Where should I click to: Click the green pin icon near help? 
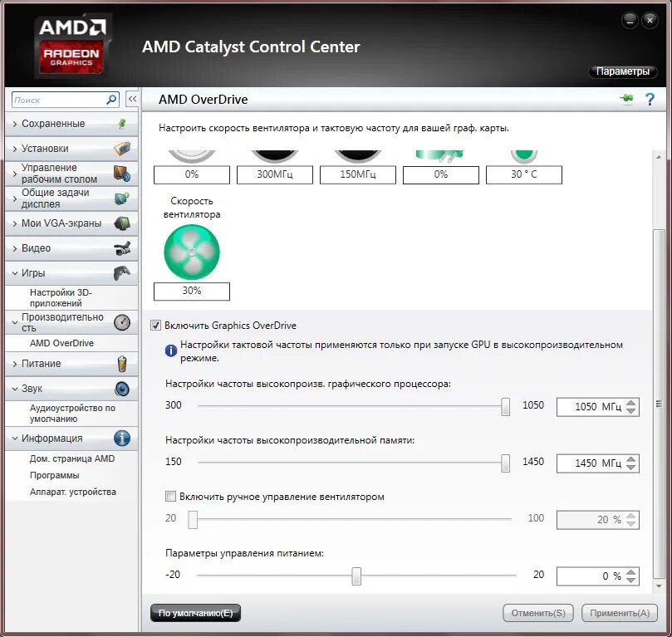click(x=626, y=99)
